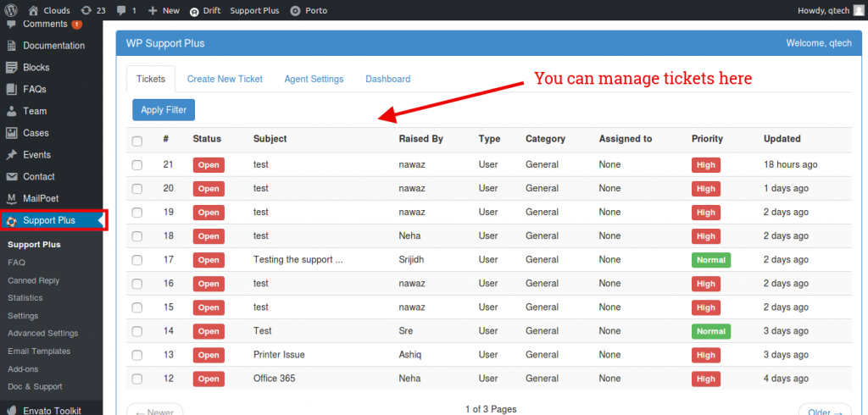
Task: Open the Create New Ticket tab
Action: pos(225,79)
